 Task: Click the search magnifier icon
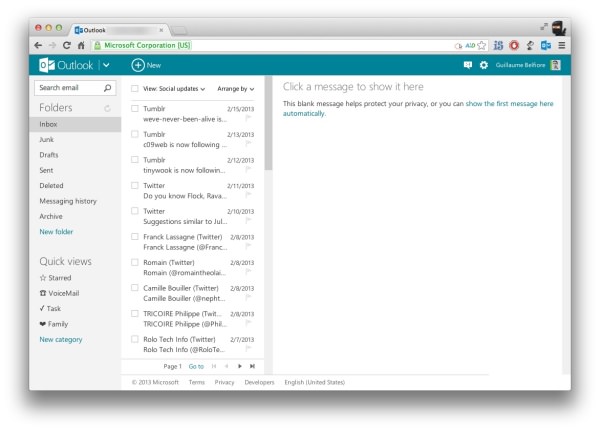(108, 88)
